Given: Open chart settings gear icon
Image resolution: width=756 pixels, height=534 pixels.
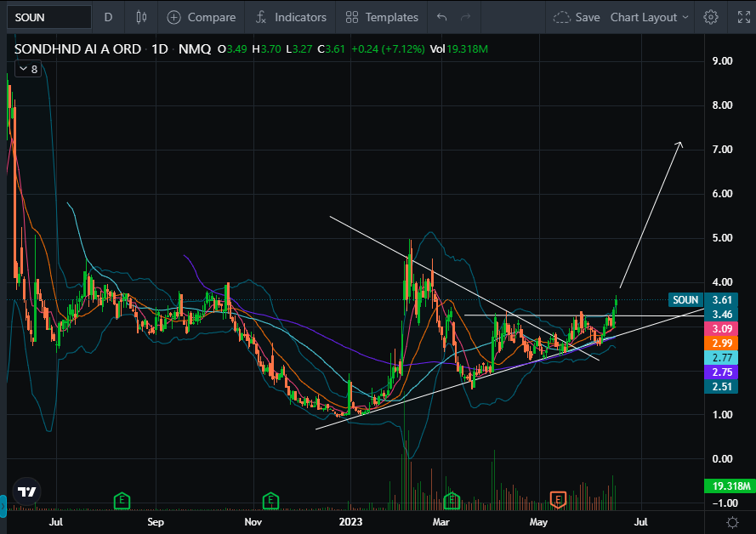Looking at the screenshot, I should click(x=711, y=17).
